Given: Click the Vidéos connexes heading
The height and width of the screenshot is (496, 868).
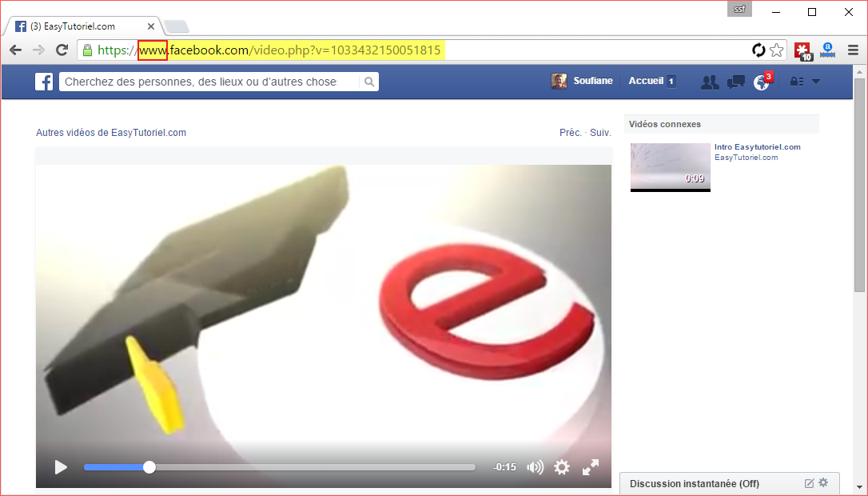Looking at the screenshot, I should (665, 124).
